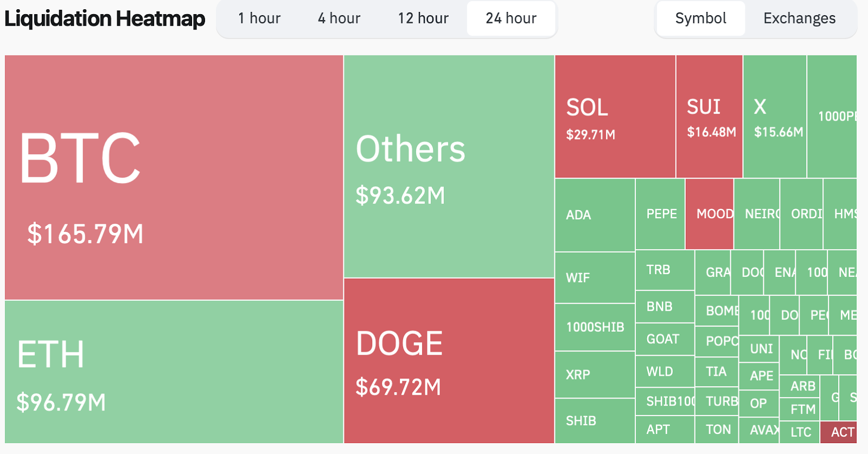Select the GRA tile
The image size is (868, 454).
pos(713,272)
